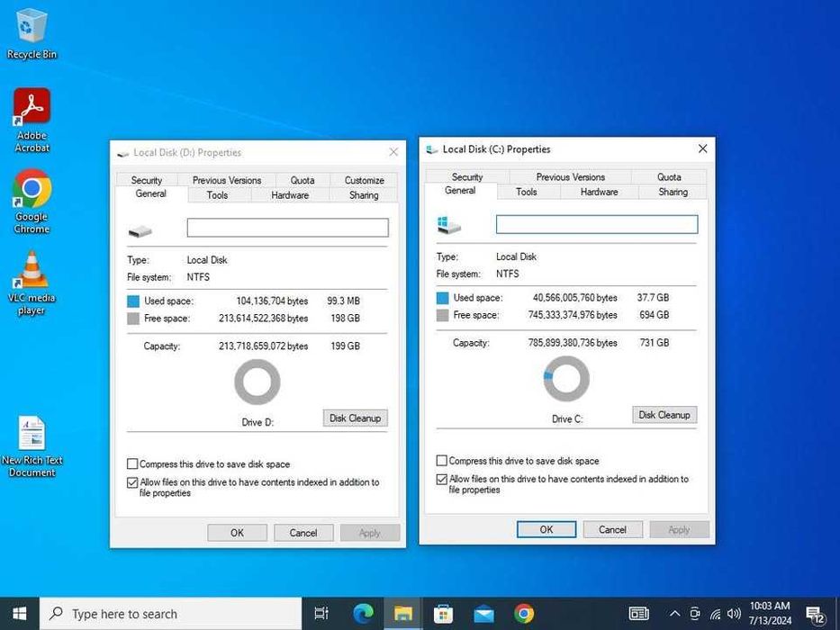Open the Tools tab in C: Properties
The width and height of the screenshot is (840, 630).
point(526,192)
